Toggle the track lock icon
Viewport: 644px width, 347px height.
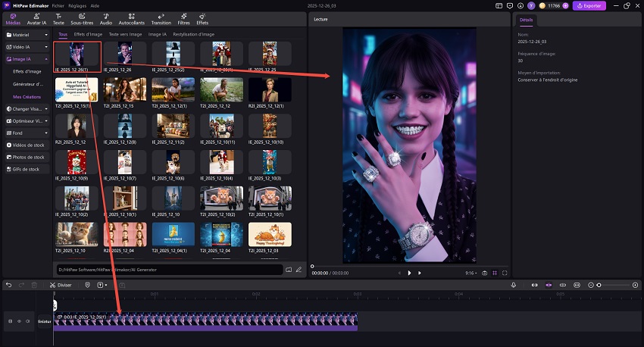click(10, 321)
